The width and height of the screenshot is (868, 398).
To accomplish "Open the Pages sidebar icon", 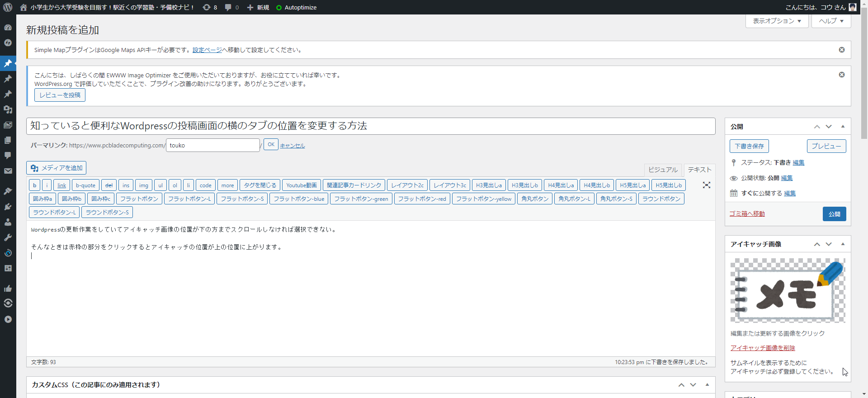I will coord(8,140).
